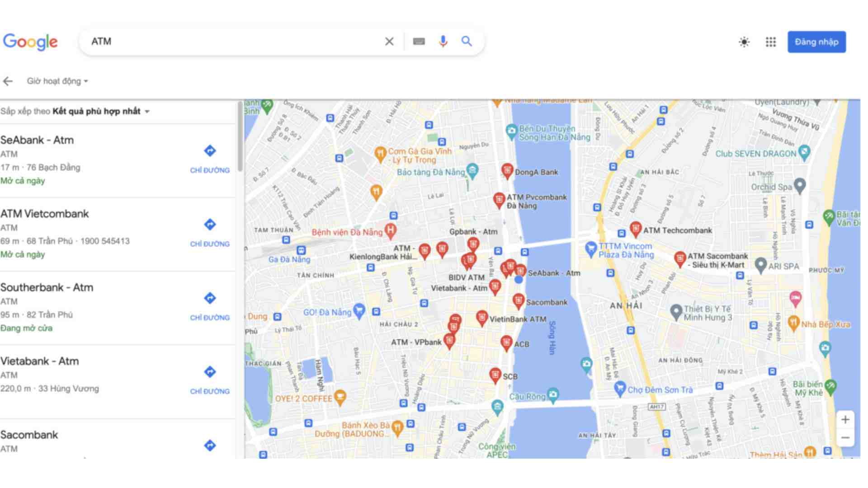The height and width of the screenshot is (488, 868).
Task: Zoom out on the map
Action: [845, 438]
